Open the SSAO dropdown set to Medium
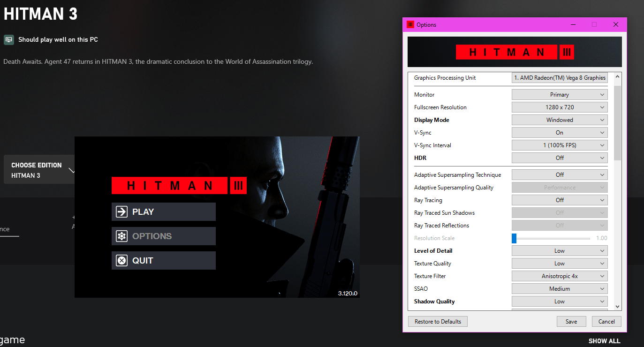Screen dimensions: 644x347 click(560, 289)
